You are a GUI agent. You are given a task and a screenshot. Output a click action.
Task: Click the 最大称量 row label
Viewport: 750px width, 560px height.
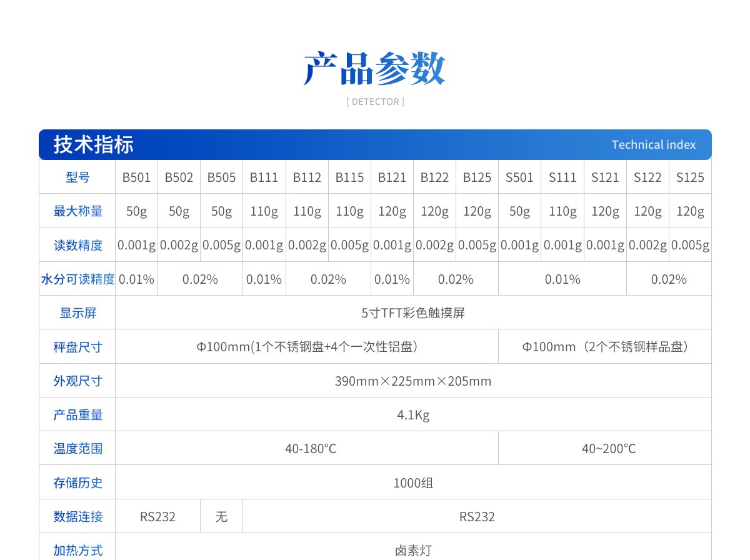coord(77,211)
